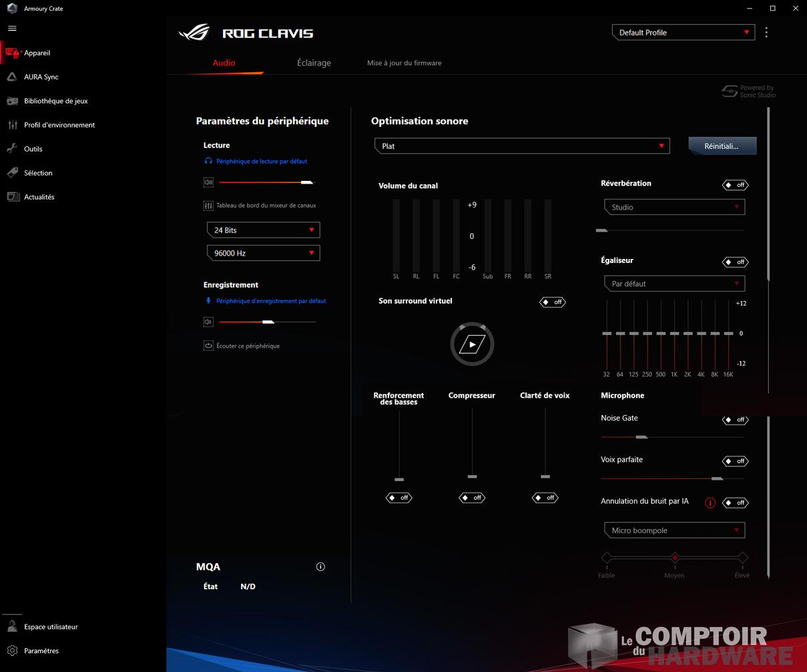This screenshot has width=807, height=672.
Task: Click the Écouter ce périphérique icon
Action: [208, 346]
